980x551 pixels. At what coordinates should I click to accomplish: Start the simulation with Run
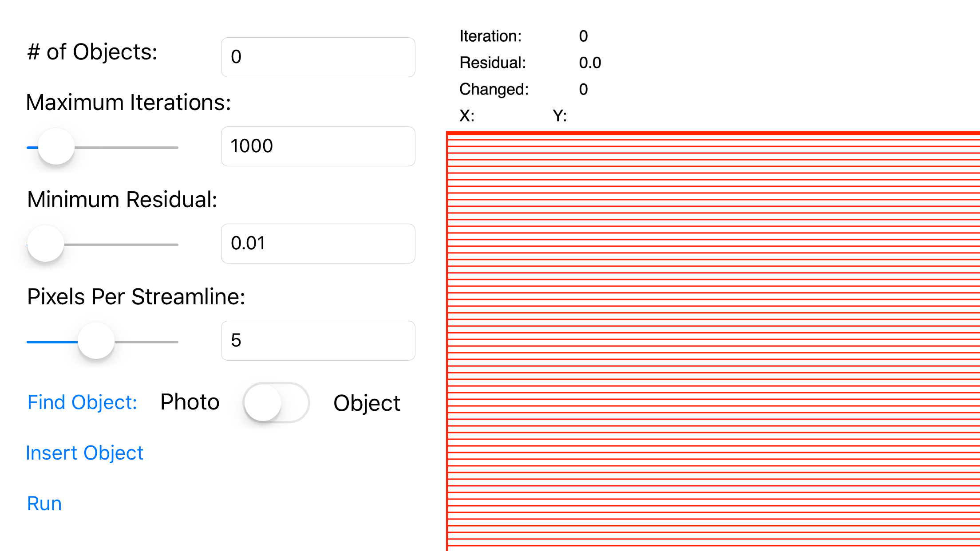[x=44, y=504]
